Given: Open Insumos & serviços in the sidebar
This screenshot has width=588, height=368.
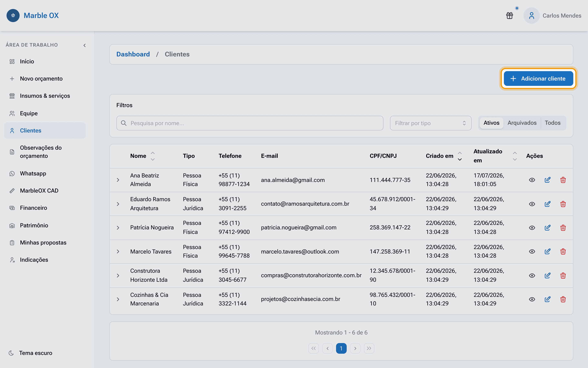Looking at the screenshot, I should [45, 96].
